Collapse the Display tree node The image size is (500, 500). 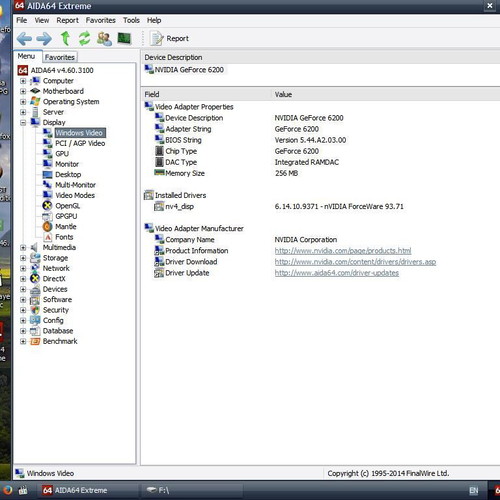pyautogui.click(x=23, y=122)
